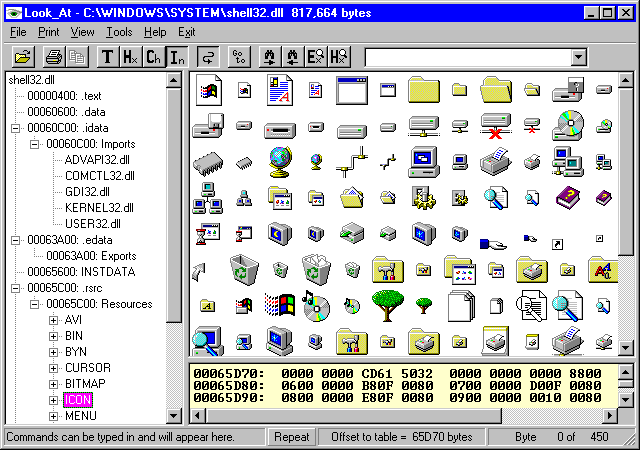This screenshot has width=640, height=450.
Task: Expand the AVI resource node
Action: 53,320
